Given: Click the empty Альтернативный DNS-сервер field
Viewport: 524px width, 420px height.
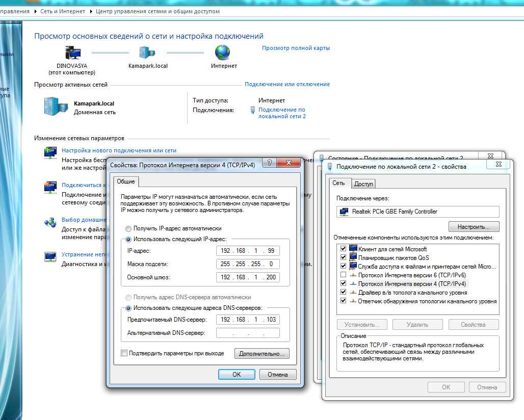Looking at the screenshot, I should coord(248,333).
